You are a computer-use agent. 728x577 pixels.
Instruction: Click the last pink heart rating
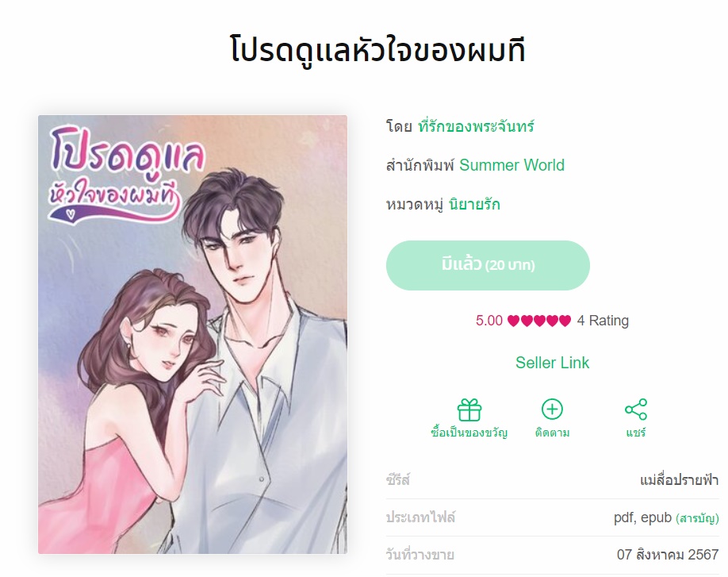tap(565, 321)
